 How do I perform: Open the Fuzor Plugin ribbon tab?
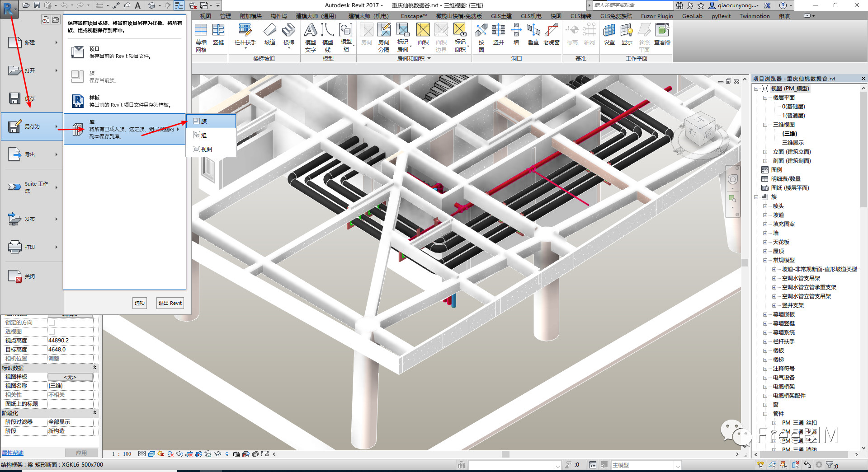[x=656, y=16]
